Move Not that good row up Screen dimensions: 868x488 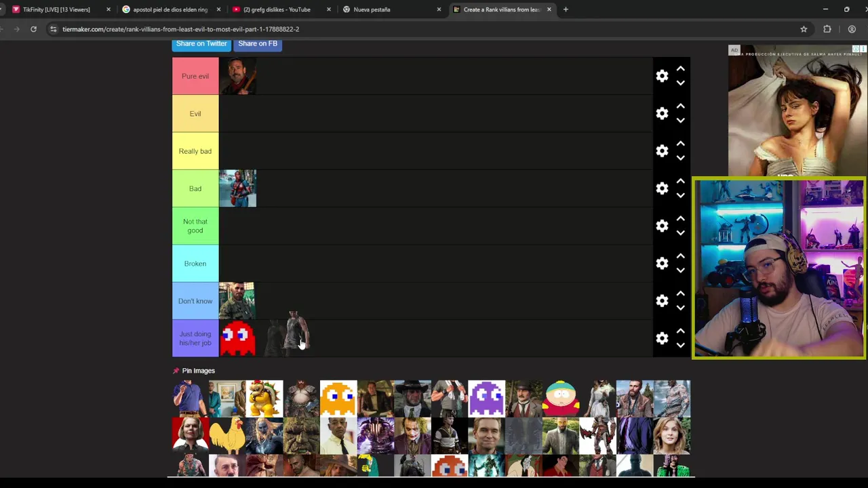681,219
